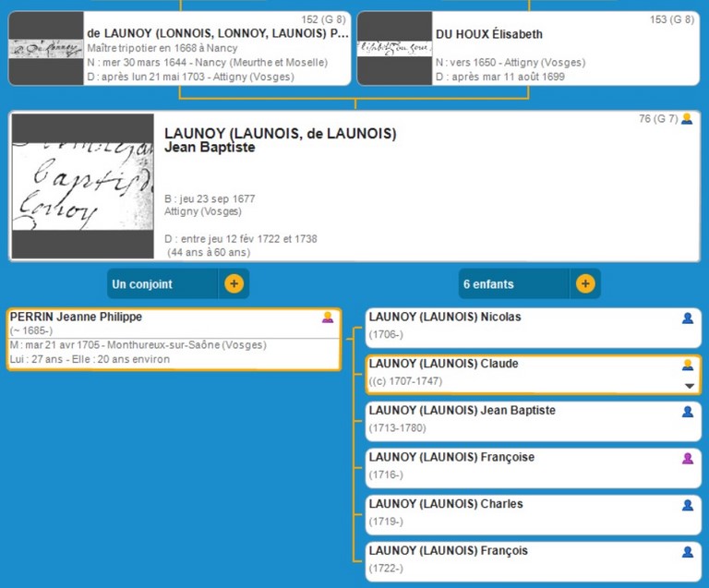Click the plus icon beside 6 enfants

(584, 283)
